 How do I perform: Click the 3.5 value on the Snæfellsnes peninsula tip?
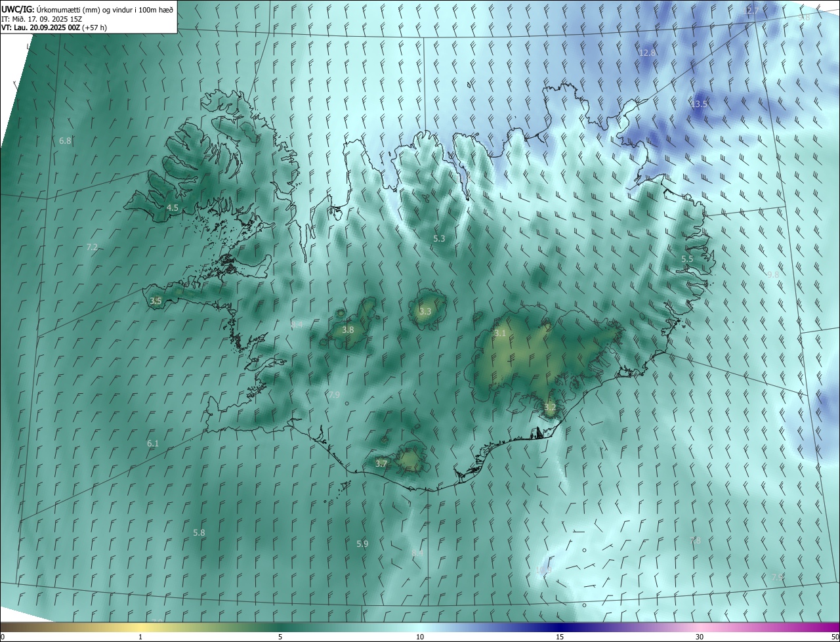156,301
